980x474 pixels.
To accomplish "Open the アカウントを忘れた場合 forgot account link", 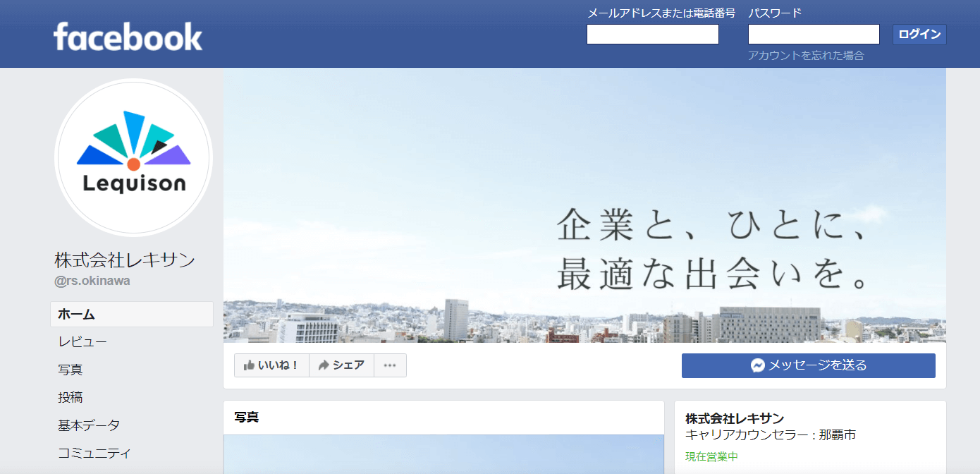I will pyautogui.click(x=806, y=56).
